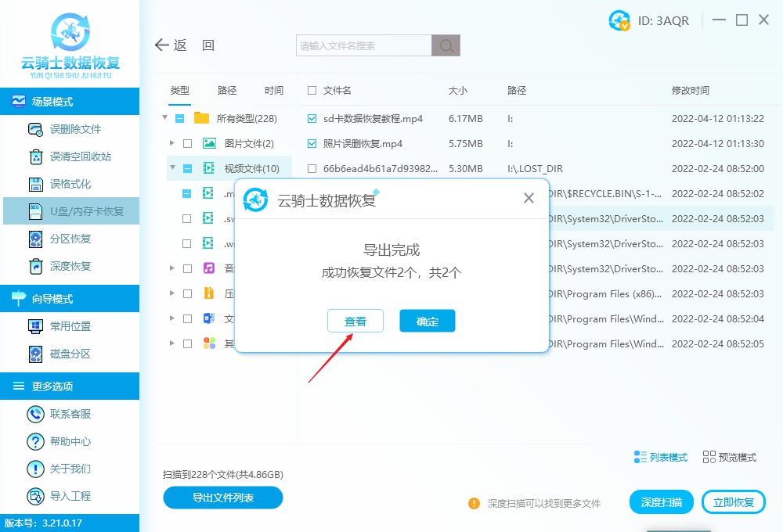Collapse the 所有类型 tree node

tap(164, 118)
